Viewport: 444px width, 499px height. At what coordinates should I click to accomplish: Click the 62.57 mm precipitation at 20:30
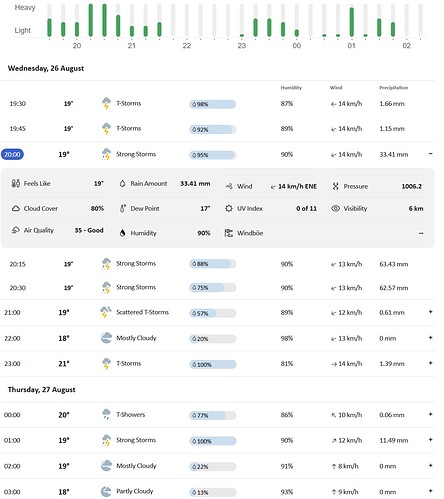(394, 288)
